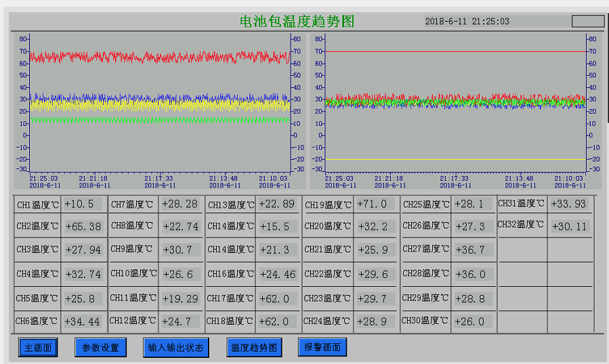The image size is (609, 364).
Task: Click the blank button beside the timestamp
Action: [x=587, y=21]
